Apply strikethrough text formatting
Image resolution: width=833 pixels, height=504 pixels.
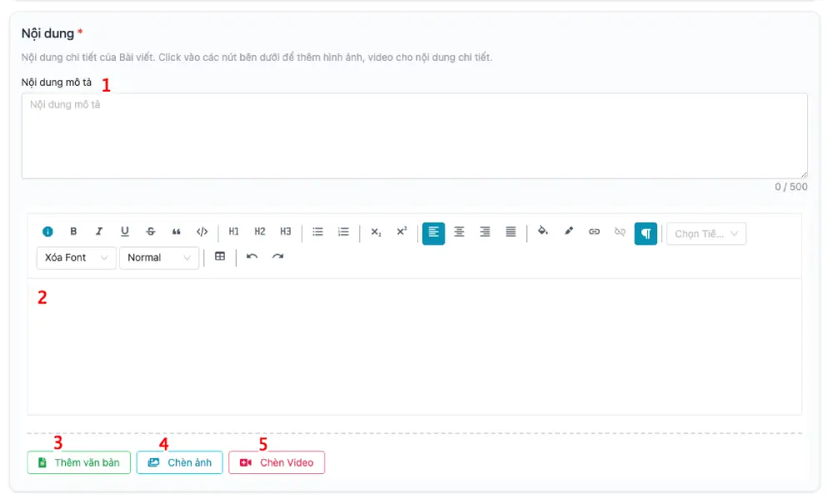pyautogui.click(x=151, y=232)
